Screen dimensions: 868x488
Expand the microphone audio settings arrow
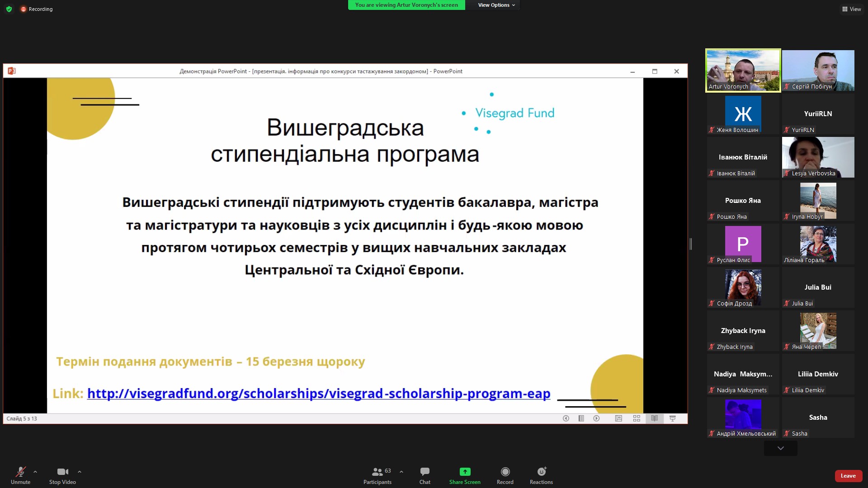(x=35, y=473)
